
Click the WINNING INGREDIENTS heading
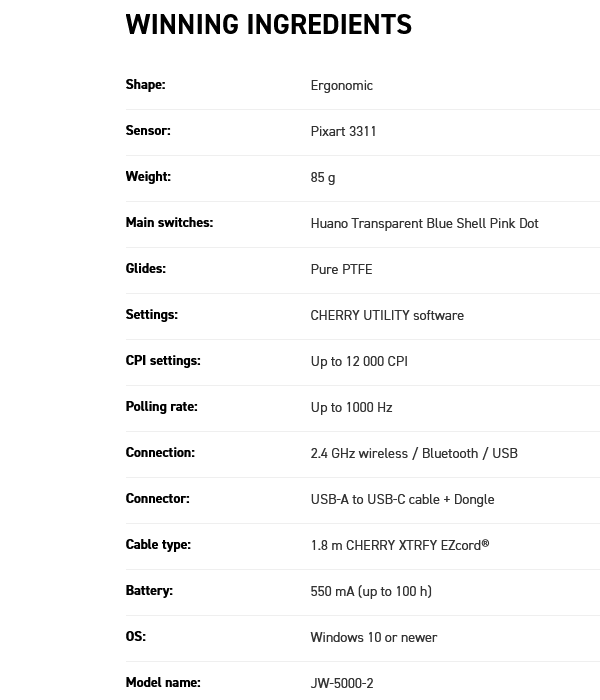tap(269, 24)
